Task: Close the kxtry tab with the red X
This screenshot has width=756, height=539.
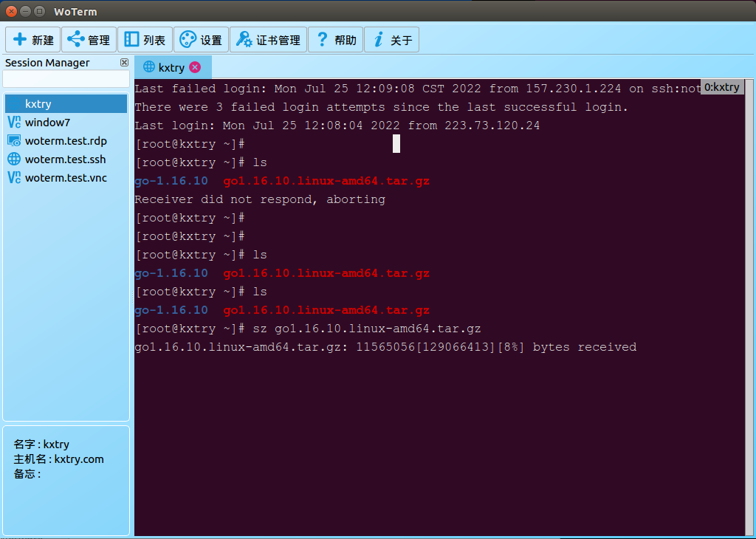Action: tap(195, 67)
